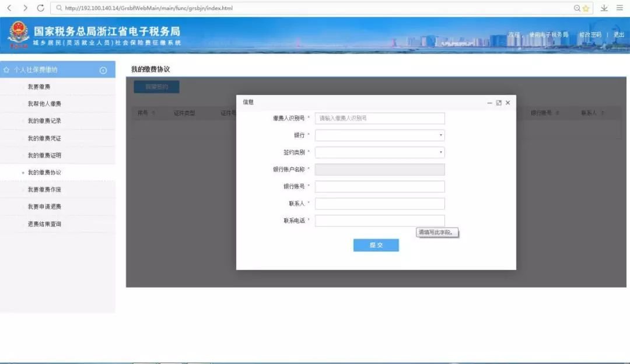This screenshot has width=630, height=364.
Task: Click the browser forward arrow
Action: [25, 8]
